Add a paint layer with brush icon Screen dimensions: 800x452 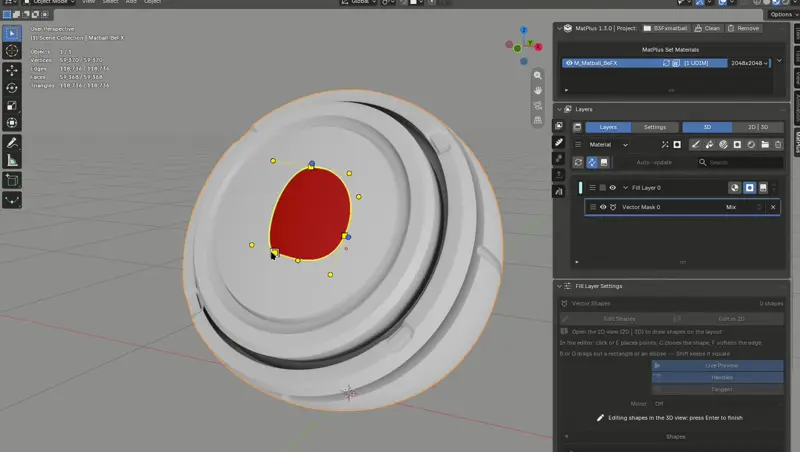point(695,144)
